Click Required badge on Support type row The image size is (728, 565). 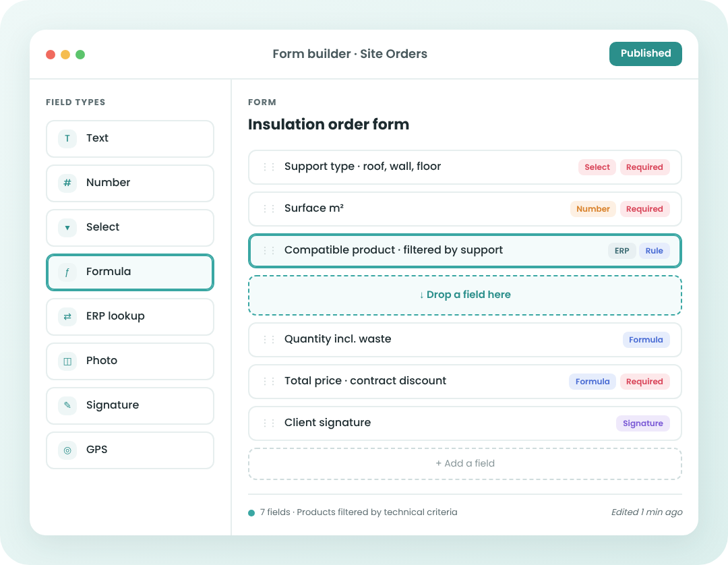click(x=644, y=167)
